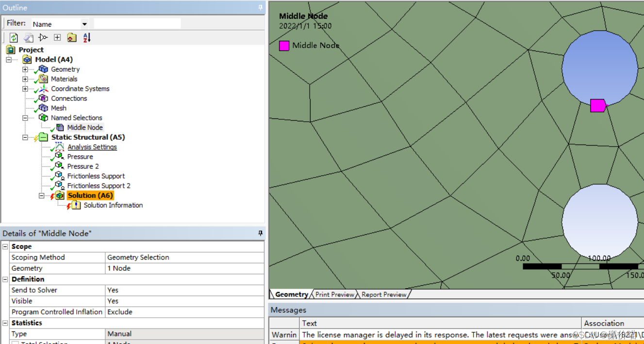Click the expand-on-refresh plus icon in Outline toolbar
The width and height of the screenshot is (644, 344).
[57, 37]
